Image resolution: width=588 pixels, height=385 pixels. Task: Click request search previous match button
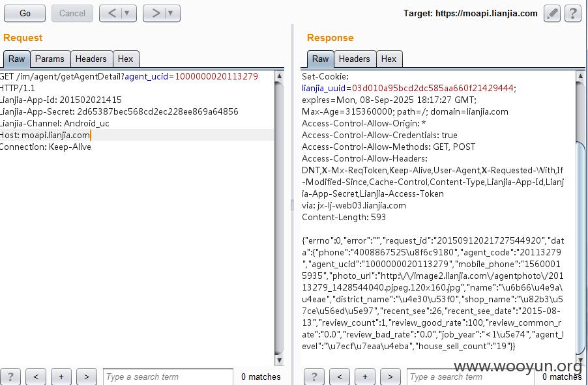tap(36, 377)
